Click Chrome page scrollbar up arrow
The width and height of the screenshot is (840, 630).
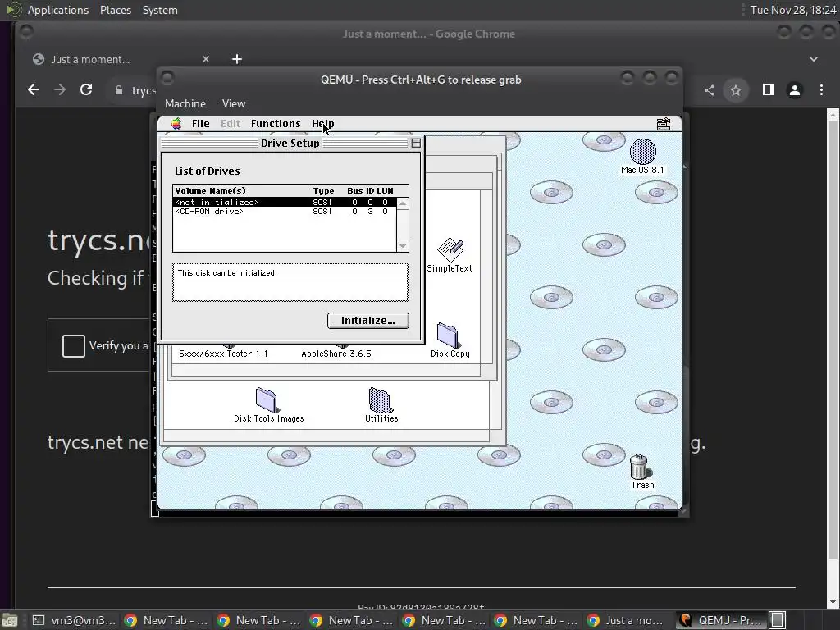click(x=833, y=115)
